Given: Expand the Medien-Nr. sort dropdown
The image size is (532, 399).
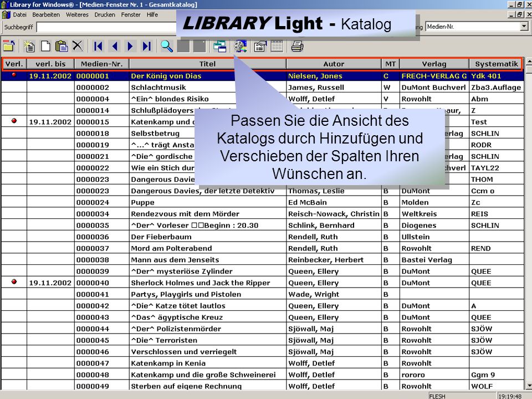Looking at the screenshot, I should click(x=524, y=27).
